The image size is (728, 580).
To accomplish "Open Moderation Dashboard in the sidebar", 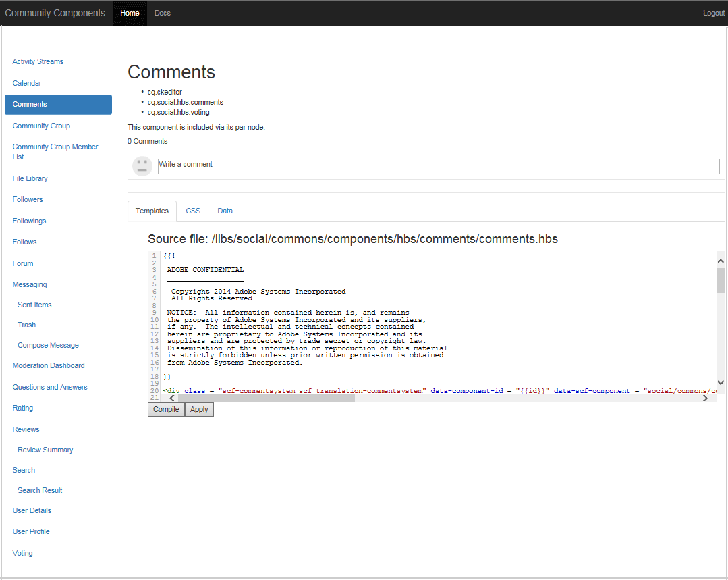I will [x=49, y=366].
